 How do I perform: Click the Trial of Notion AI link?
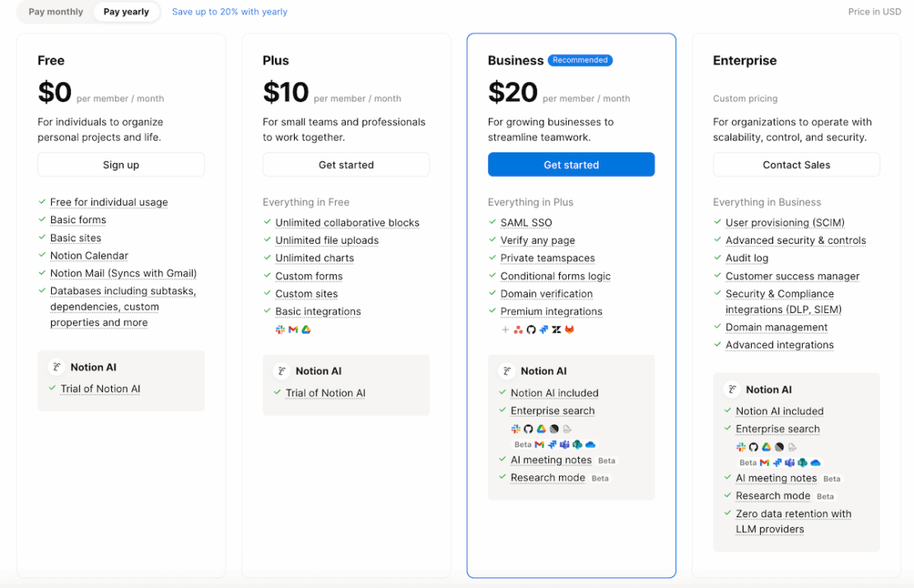(x=100, y=388)
